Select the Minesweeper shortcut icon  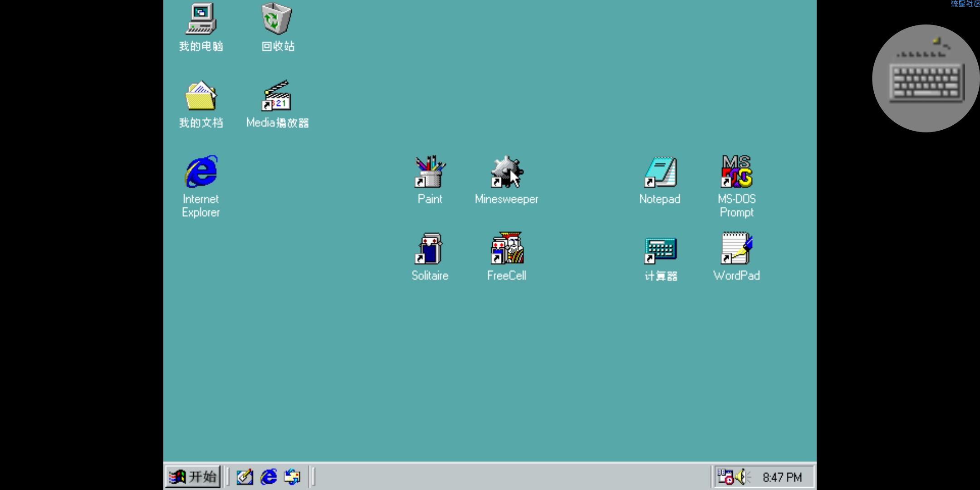click(x=507, y=172)
